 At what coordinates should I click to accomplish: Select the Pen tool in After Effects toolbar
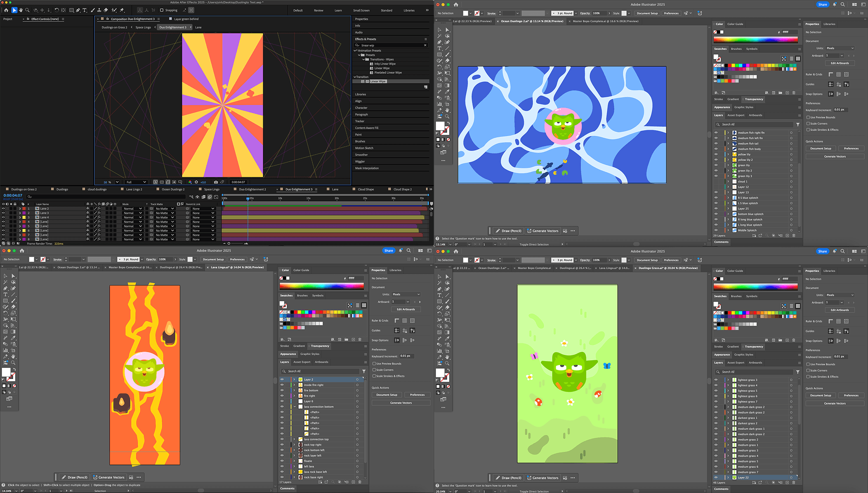pos(78,10)
